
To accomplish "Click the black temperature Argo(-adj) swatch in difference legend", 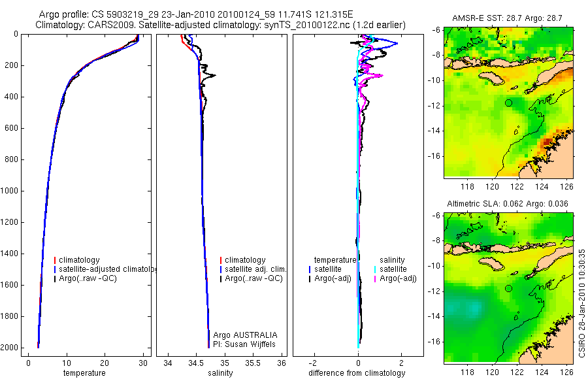I will (x=310, y=279).
